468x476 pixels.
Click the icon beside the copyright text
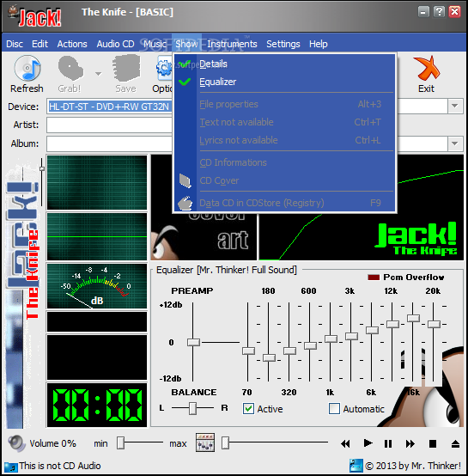click(356, 466)
